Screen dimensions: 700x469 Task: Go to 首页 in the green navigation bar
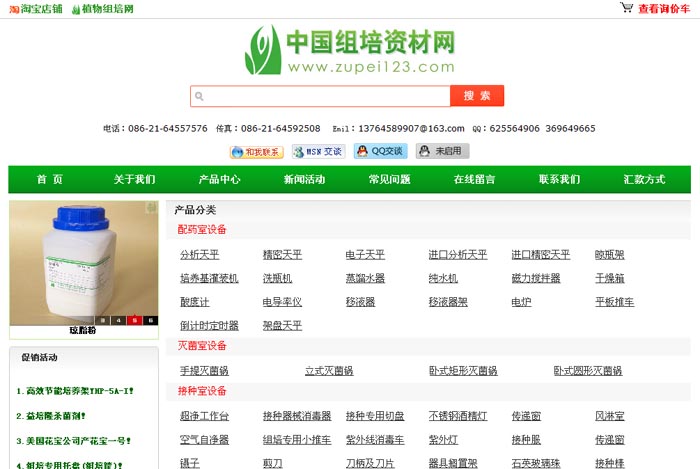(x=50, y=180)
